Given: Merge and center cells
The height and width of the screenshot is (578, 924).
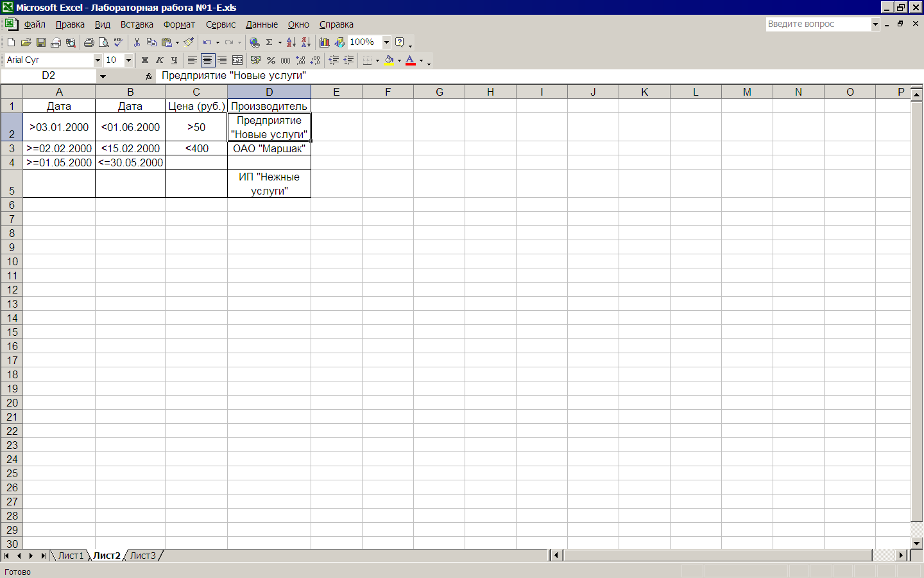Looking at the screenshot, I should coord(237,60).
